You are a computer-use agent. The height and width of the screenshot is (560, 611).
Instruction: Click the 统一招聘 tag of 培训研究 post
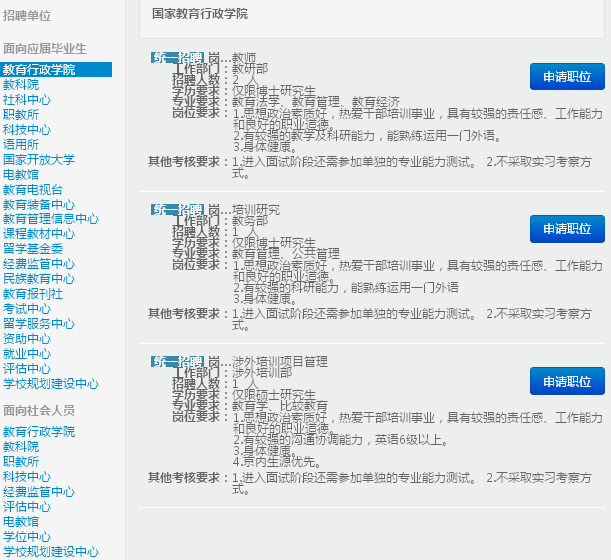point(178,210)
